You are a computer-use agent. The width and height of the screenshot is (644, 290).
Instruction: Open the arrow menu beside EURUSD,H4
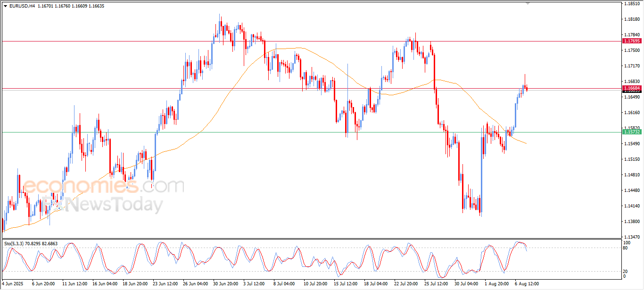[x=5, y=6]
